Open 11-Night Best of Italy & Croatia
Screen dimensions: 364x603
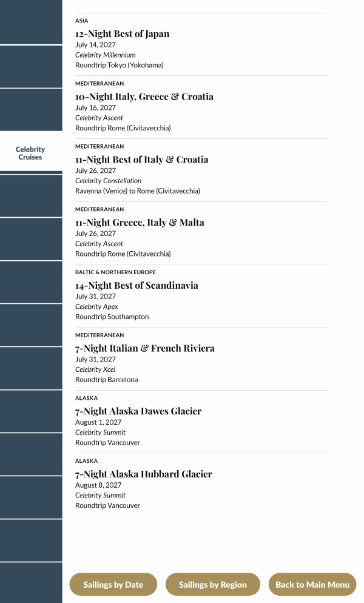(x=141, y=160)
